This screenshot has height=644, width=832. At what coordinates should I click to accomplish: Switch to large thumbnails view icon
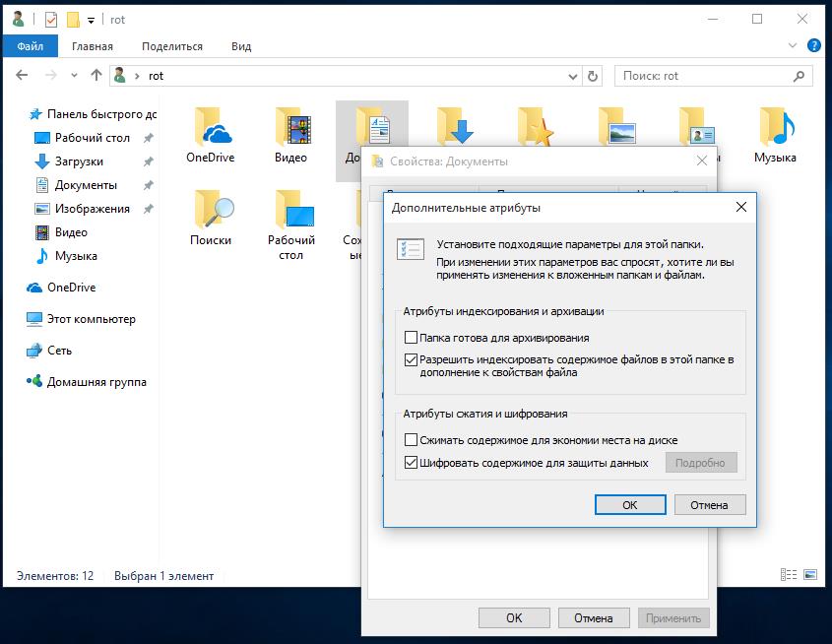pos(810,574)
